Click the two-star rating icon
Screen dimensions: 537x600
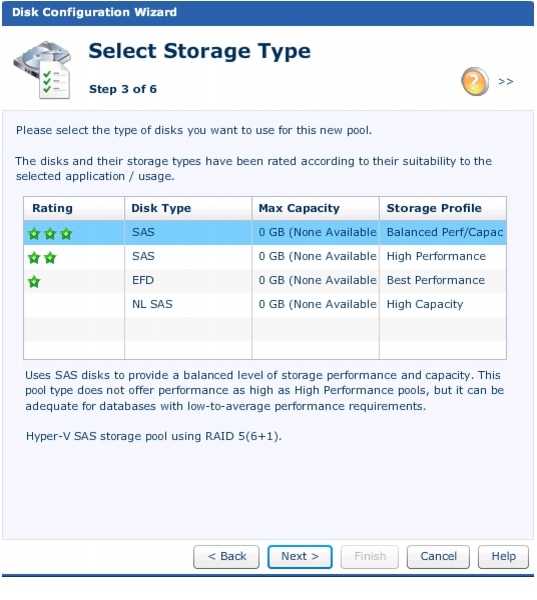pos(42,258)
